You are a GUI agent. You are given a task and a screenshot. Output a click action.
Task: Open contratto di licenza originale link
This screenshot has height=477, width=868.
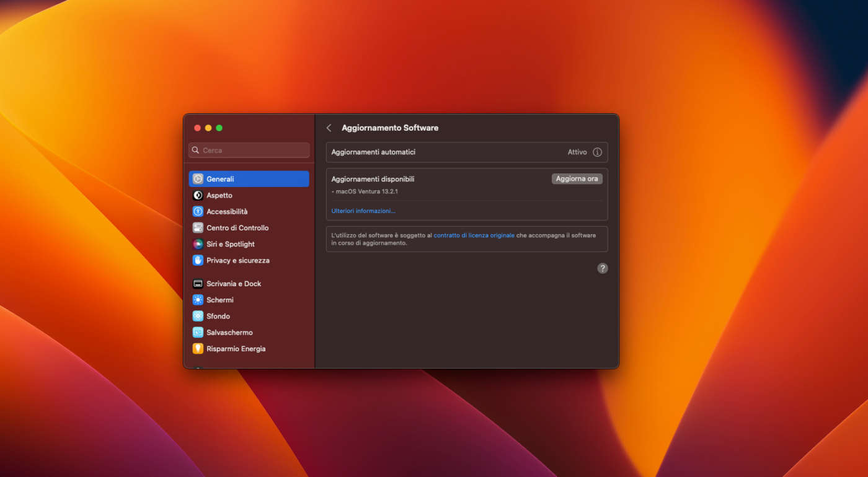click(x=474, y=235)
